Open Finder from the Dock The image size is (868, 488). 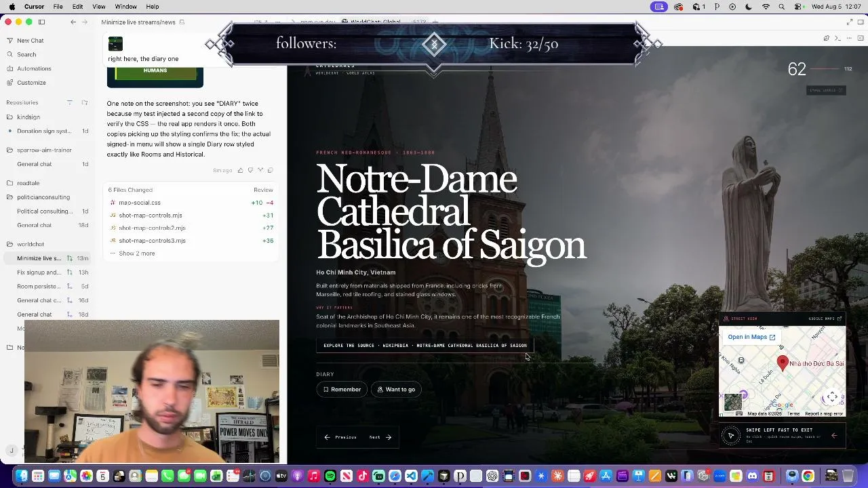(x=22, y=476)
